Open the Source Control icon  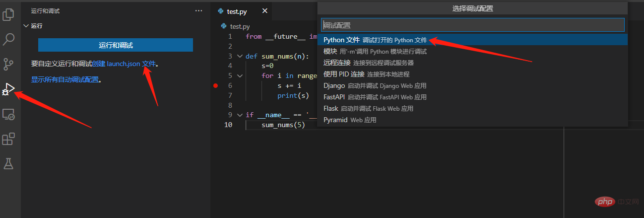[x=8, y=64]
